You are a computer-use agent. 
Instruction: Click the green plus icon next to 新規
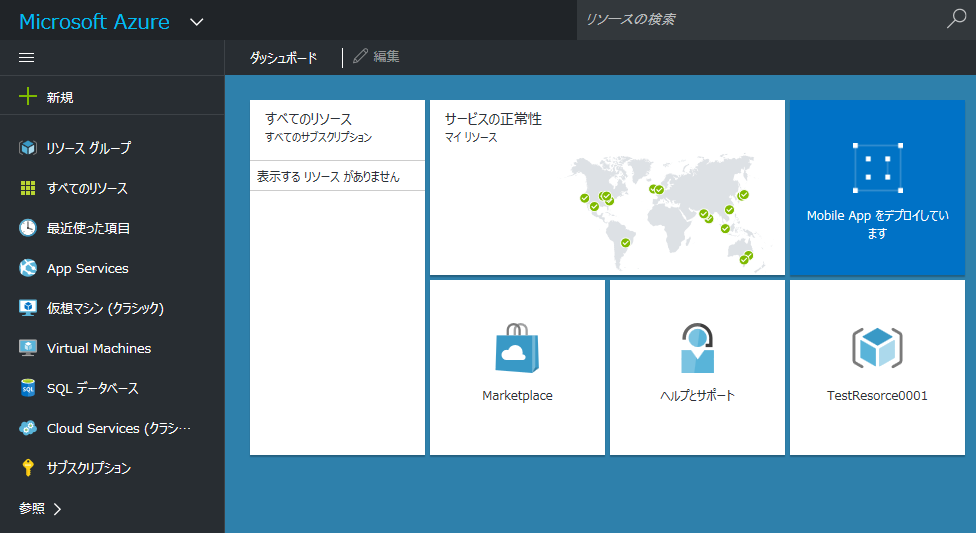28,97
